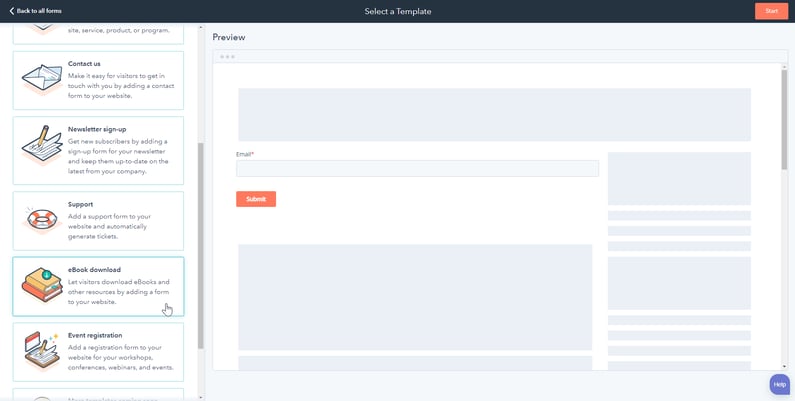This screenshot has width=795, height=401.
Task: Click the template list scroll-up arrow
Action: (x=201, y=27)
